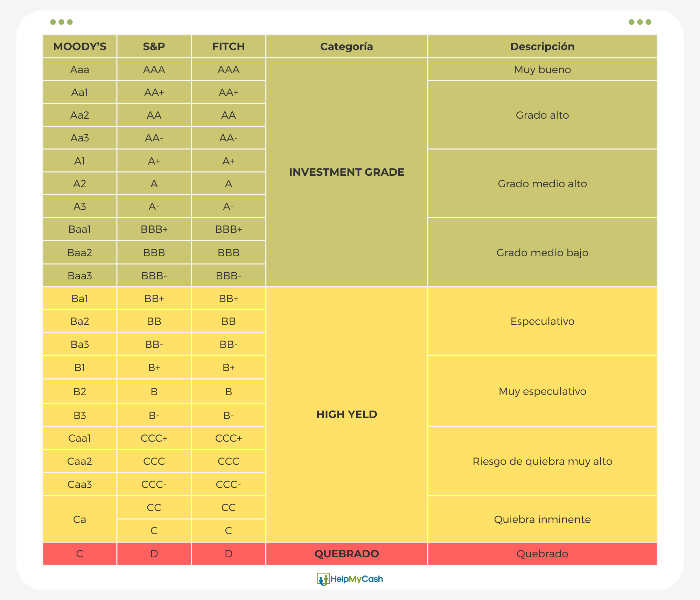
Task: Click AAA in the FITCH column
Action: (229, 69)
